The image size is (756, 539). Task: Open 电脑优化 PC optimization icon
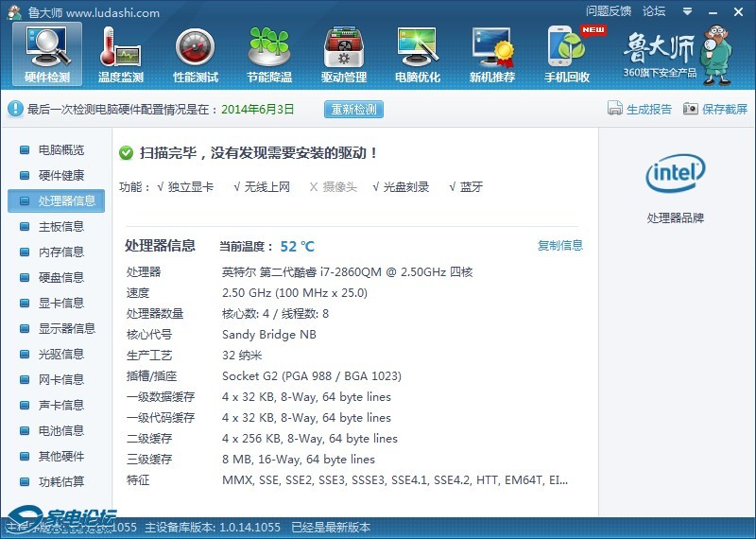tap(418, 53)
